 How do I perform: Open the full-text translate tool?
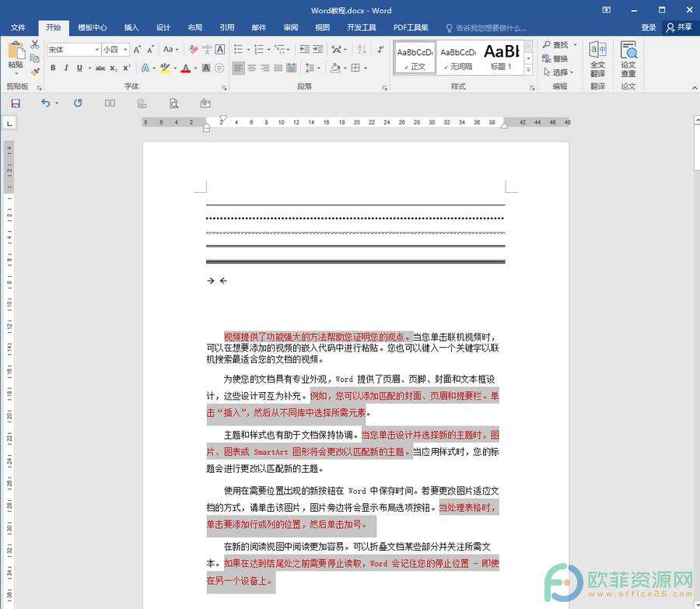pyautogui.click(x=598, y=59)
